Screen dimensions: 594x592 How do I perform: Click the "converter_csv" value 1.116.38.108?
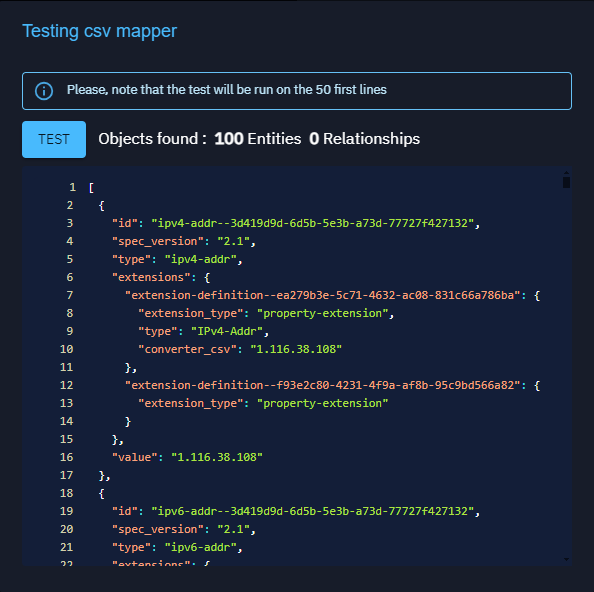coord(296,349)
